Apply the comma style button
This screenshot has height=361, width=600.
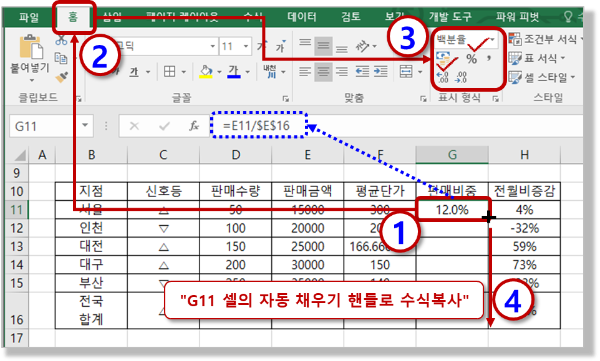(489, 59)
